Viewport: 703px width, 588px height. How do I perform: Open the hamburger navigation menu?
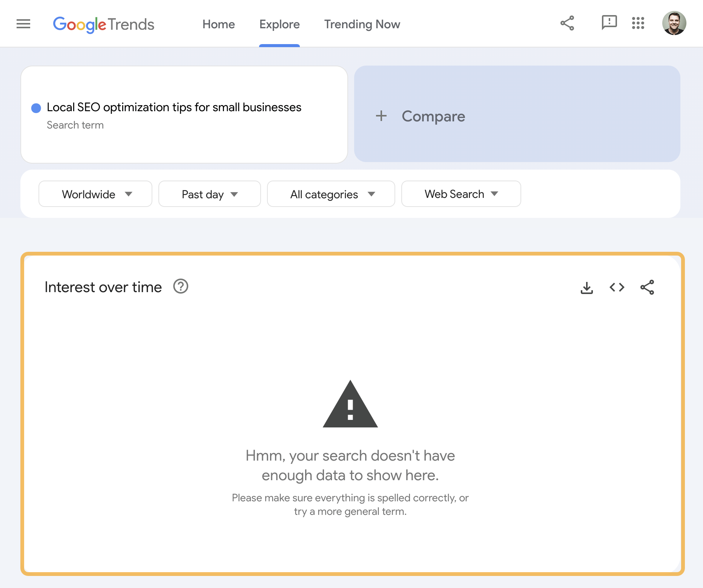23,24
